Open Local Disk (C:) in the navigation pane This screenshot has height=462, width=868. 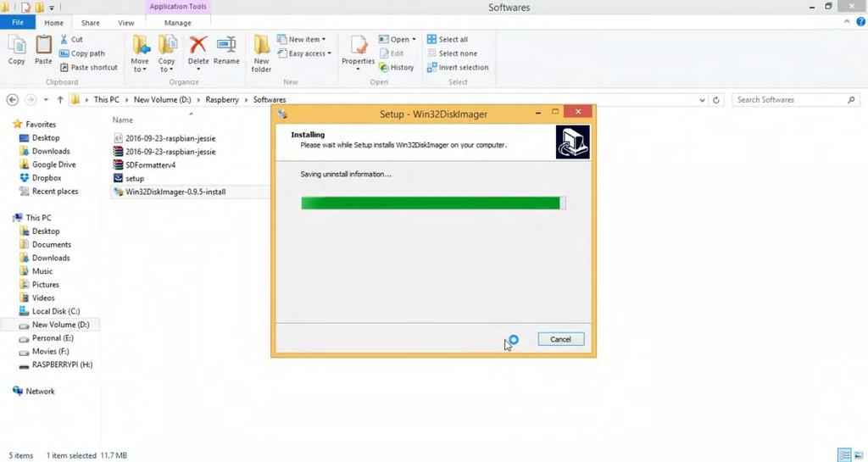point(49,311)
